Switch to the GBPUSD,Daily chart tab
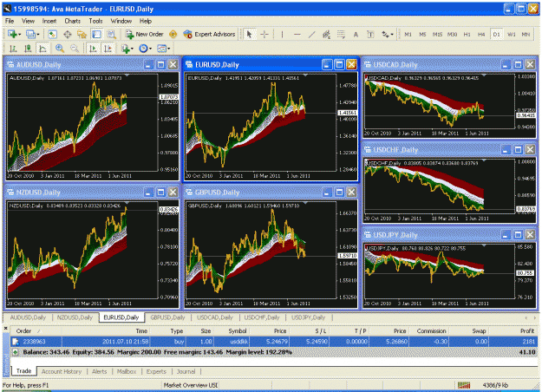Screen dimensions: 542x392 (167, 317)
